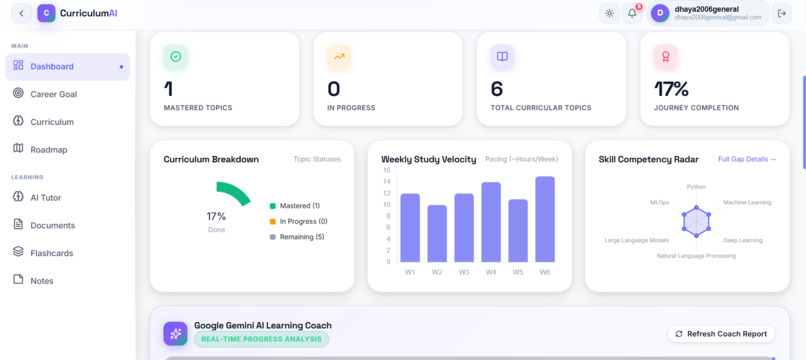Click the Curriculum brain icon

(x=18, y=121)
